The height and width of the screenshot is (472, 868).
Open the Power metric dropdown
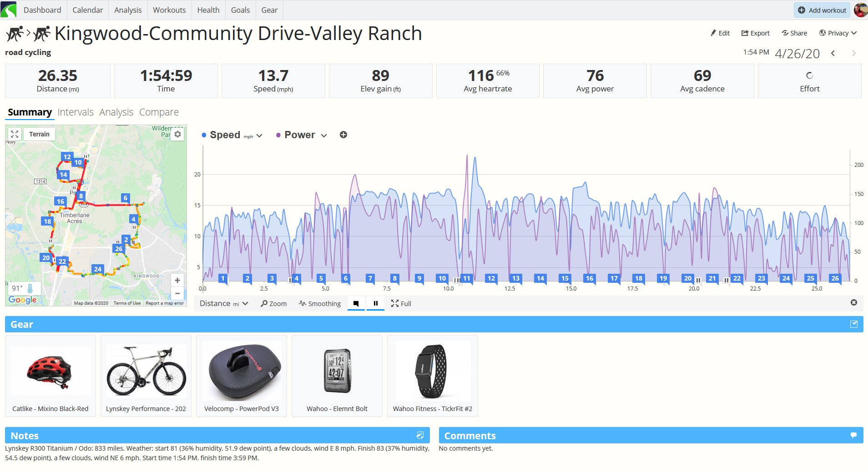click(302, 135)
